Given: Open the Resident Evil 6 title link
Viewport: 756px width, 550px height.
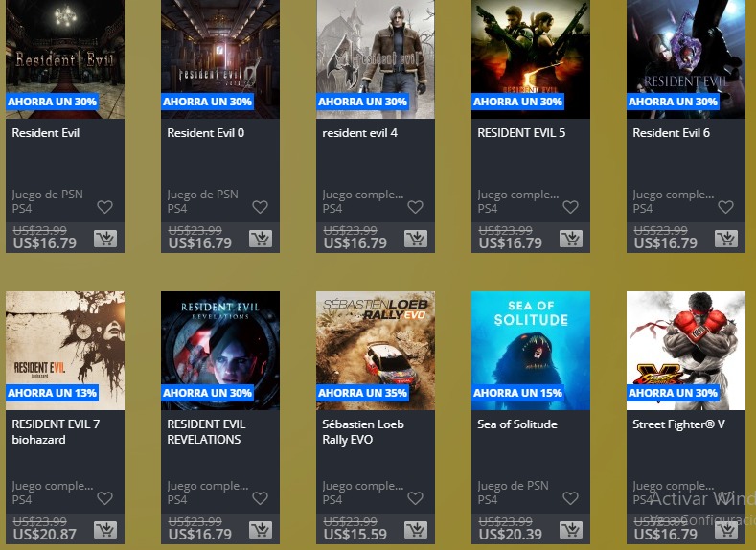Looking at the screenshot, I should click(671, 133).
